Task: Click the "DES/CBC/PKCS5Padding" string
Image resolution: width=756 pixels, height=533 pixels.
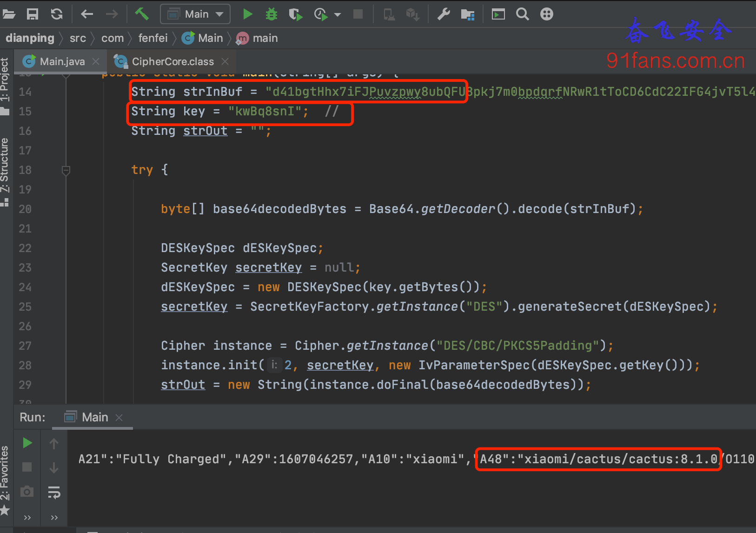Action: click(518, 346)
